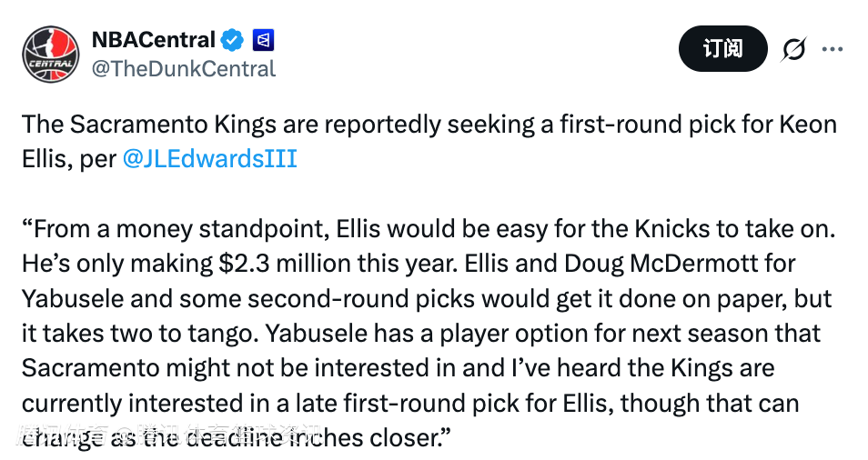Click the NBACentral display name

click(x=153, y=40)
